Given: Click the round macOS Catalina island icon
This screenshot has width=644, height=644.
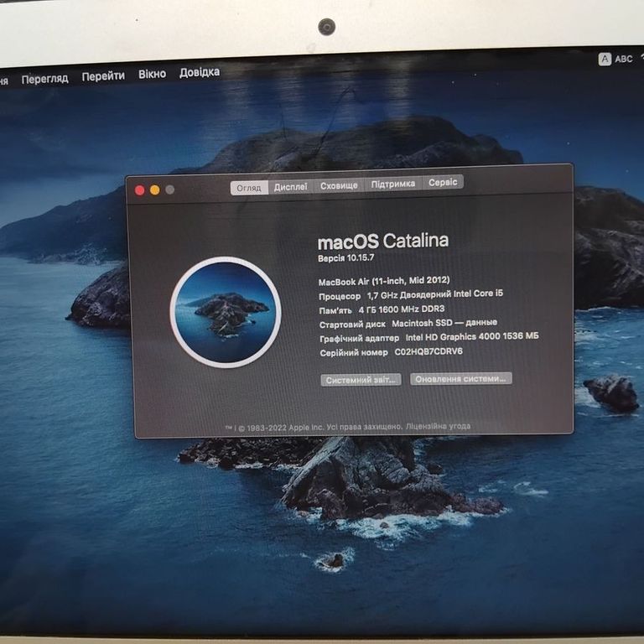Looking at the screenshot, I should tap(225, 312).
